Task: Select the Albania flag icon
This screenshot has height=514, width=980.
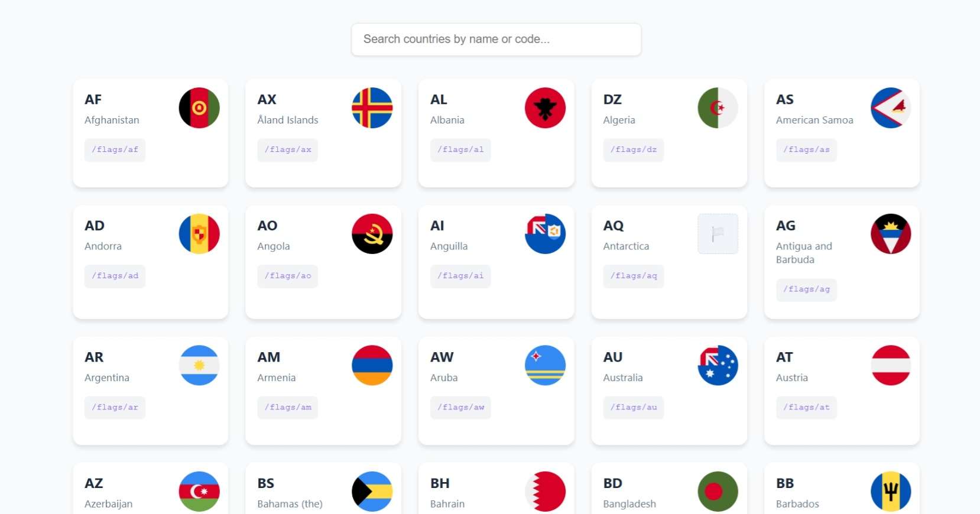Action: [x=545, y=108]
